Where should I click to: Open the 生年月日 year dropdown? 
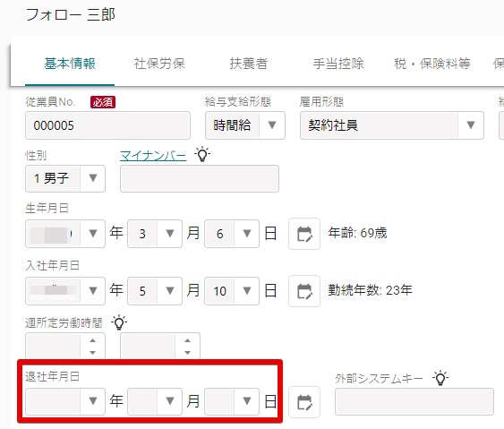pos(65,234)
